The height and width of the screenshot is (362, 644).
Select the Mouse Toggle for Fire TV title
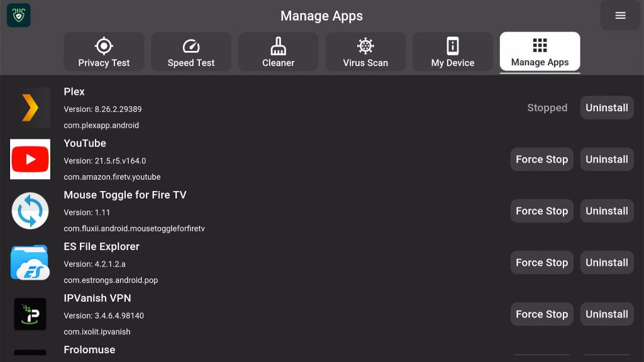(x=125, y=195)
